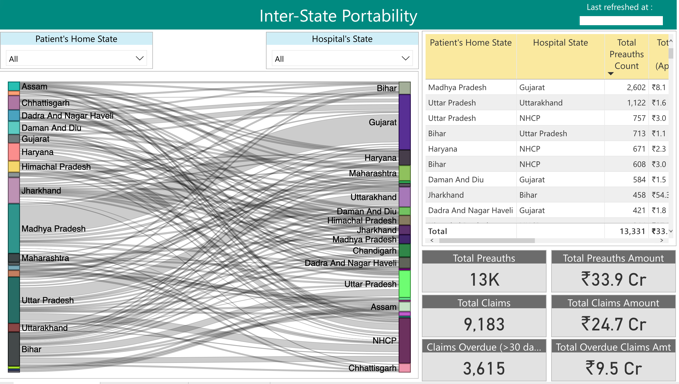Click the Bihar to Uttar Pradesh row
This screenshot has width=679, height=384.
(x=547, y=134)
